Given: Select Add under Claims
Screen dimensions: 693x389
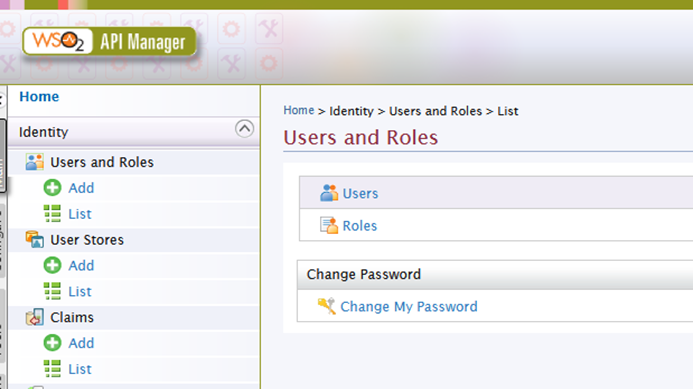Looking at the screenshot, I should 81,343.
